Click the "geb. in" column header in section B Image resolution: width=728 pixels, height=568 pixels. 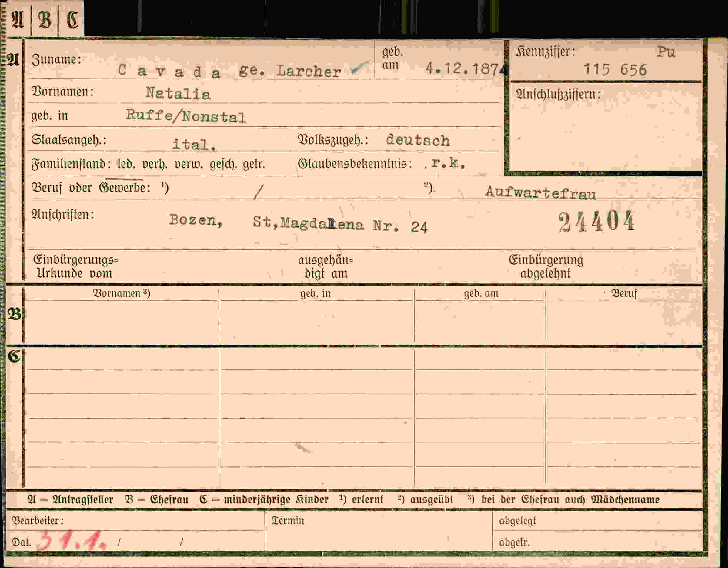pyautogui.click(x=315, y=293)
